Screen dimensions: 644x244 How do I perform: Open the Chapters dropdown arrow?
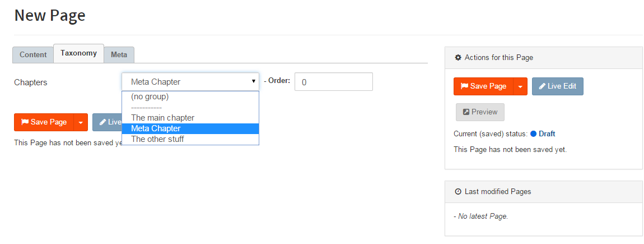[253, 82]
